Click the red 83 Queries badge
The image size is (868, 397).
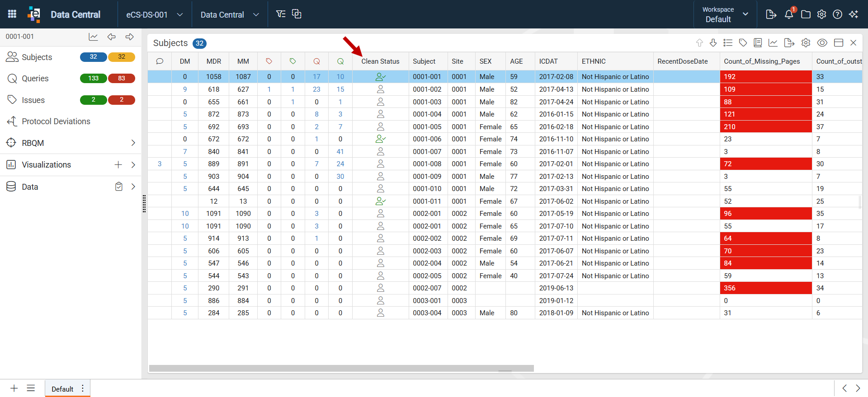click(122, 79)
